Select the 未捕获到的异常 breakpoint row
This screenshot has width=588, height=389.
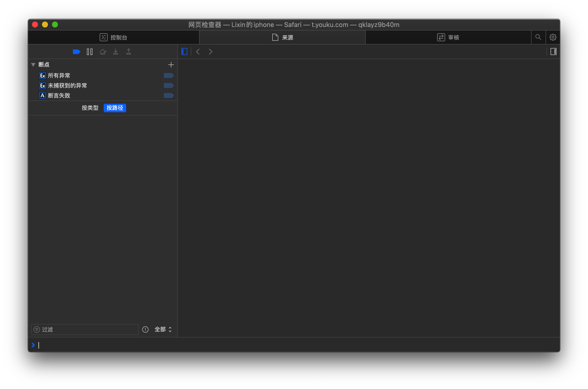tap(103, 85)
